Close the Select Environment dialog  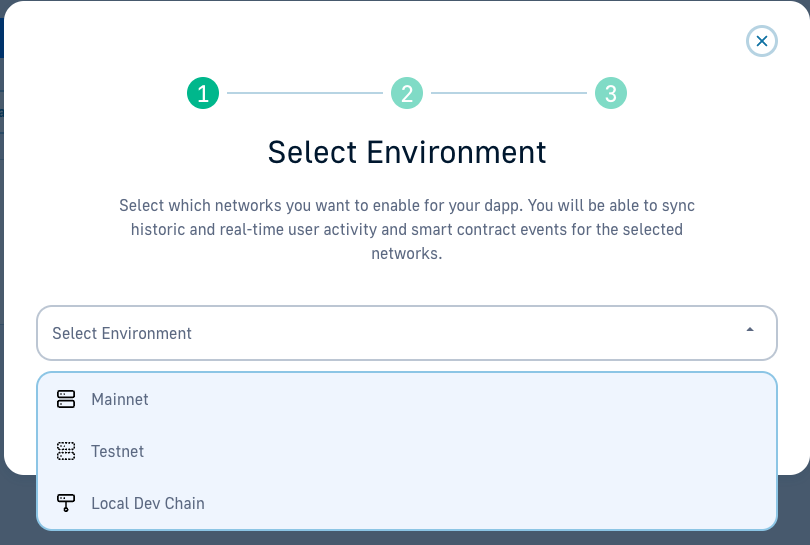[761, 41]
